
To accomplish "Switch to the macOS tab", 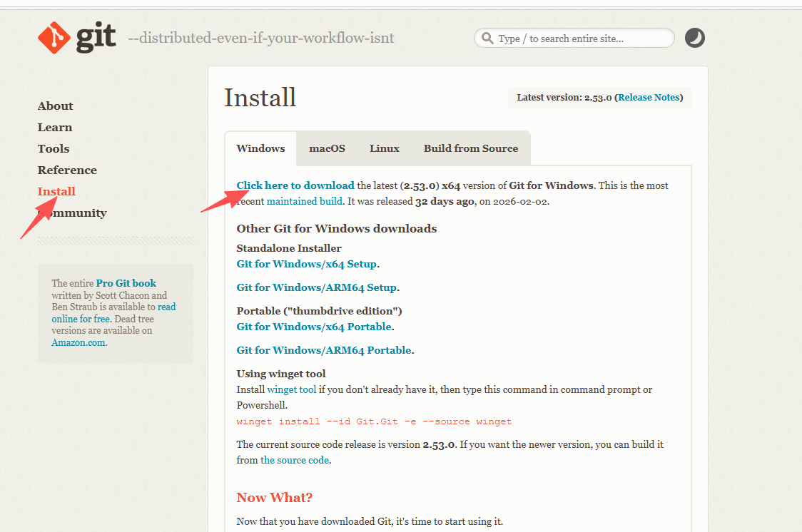I will tap(328, 148).
